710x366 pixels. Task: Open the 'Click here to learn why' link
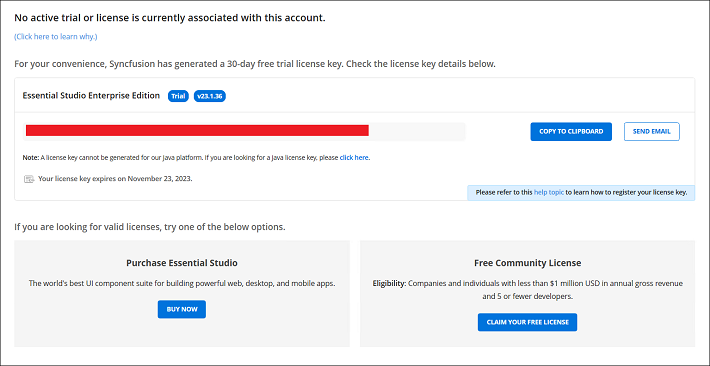click(x=56, y=37)
